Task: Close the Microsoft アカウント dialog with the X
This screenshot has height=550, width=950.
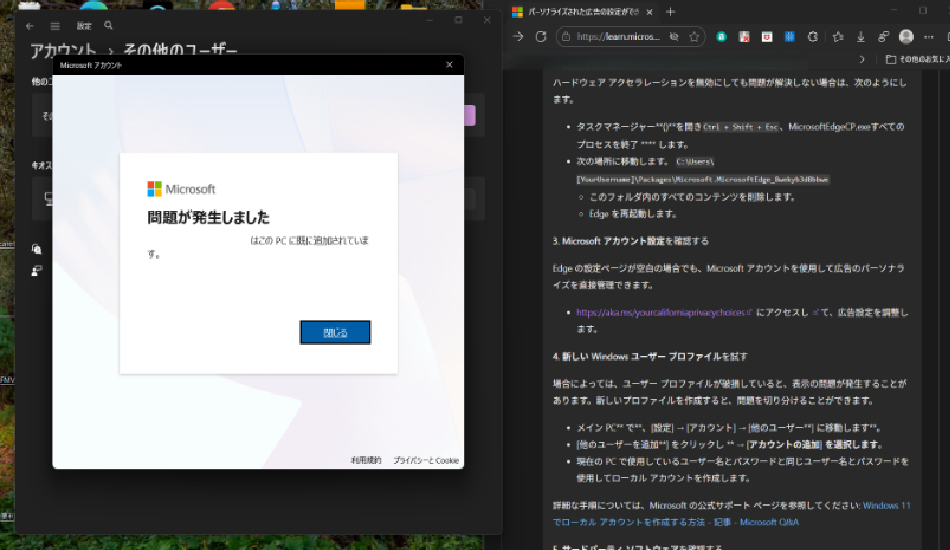Action: [449, 65]
